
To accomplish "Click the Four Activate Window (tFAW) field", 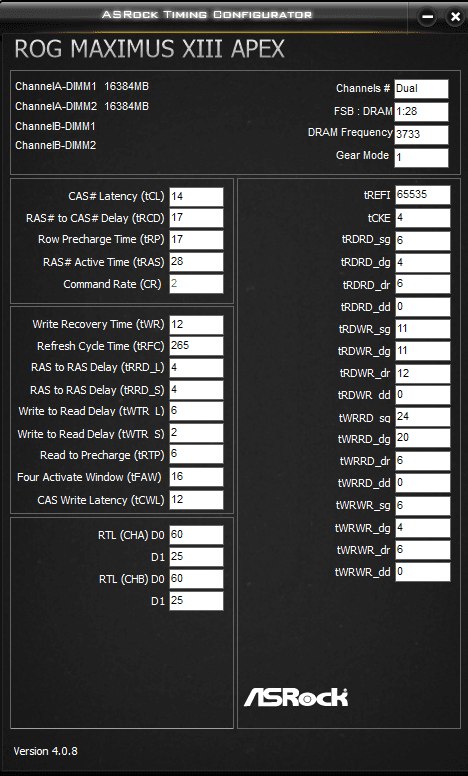I will tap(196, 477).
